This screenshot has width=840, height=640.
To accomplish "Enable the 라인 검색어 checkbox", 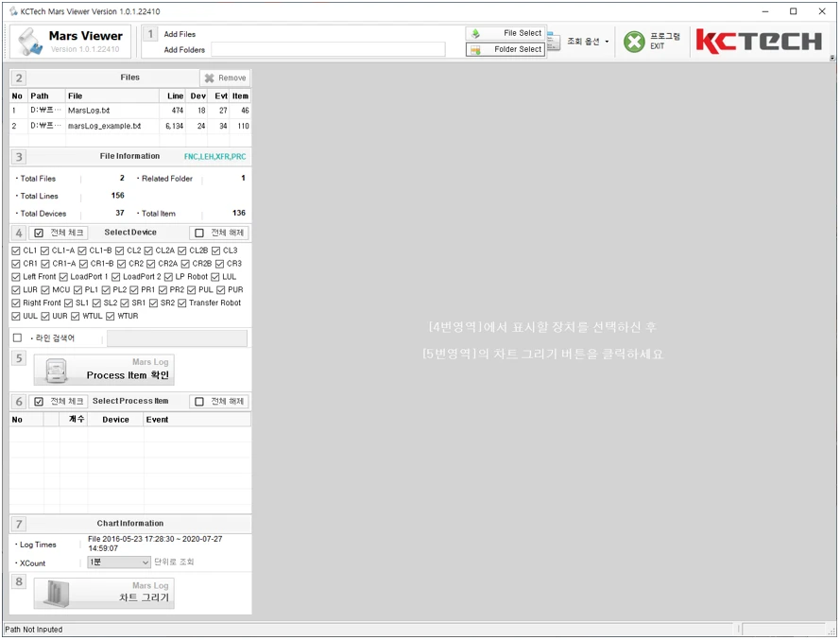I will coord(17,338).
